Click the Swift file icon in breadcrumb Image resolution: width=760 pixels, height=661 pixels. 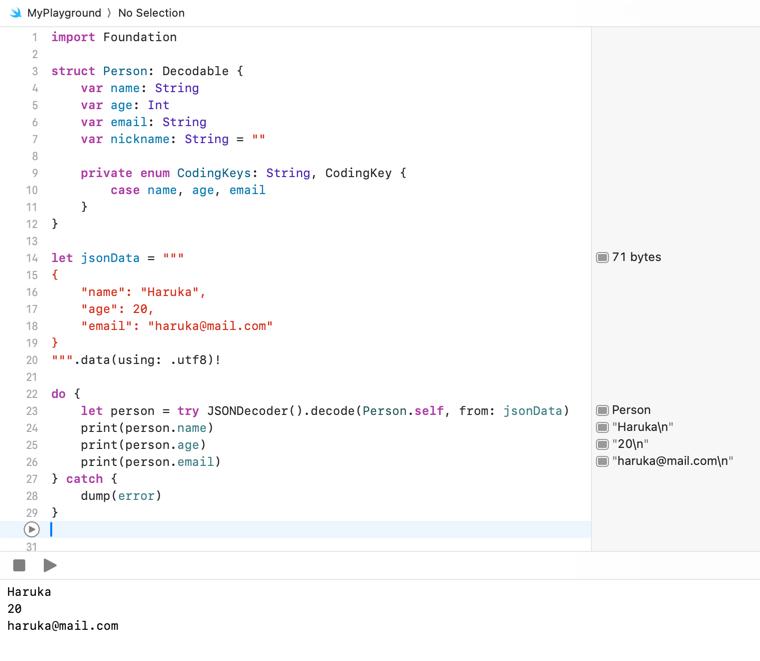(x=13, y=13)
